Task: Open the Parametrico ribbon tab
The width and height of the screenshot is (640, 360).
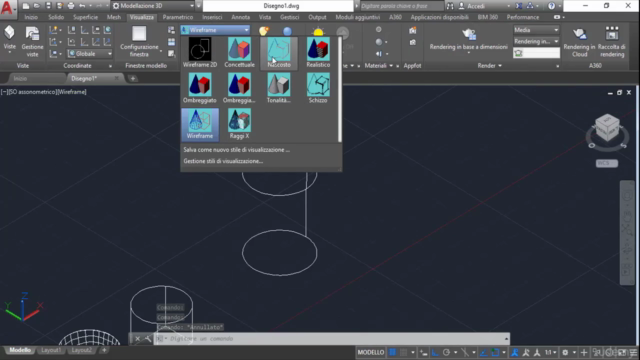Action: tap(178, 17)
